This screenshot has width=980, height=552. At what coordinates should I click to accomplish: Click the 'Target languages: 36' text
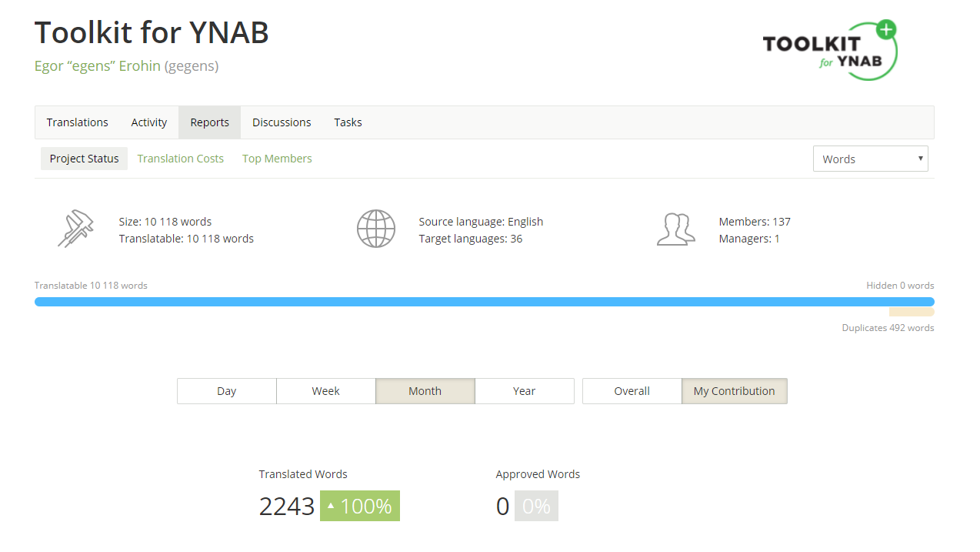[x=471, y=239]
